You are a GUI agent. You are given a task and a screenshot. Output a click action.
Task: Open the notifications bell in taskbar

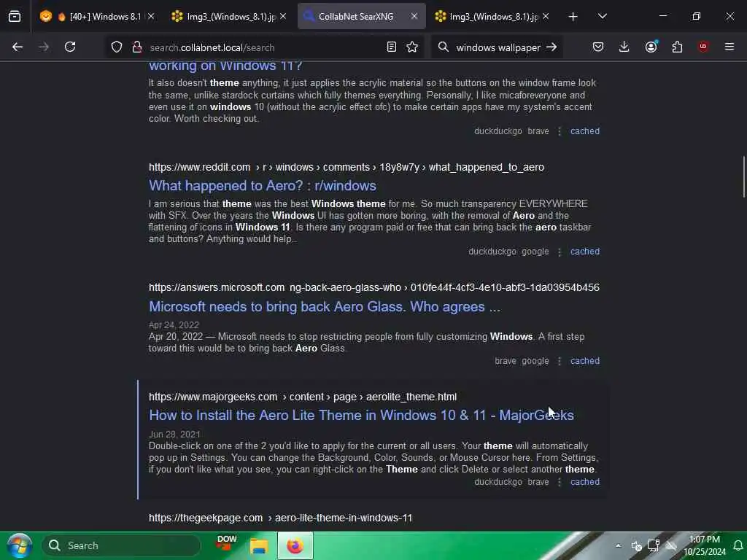tap(738, 545)
